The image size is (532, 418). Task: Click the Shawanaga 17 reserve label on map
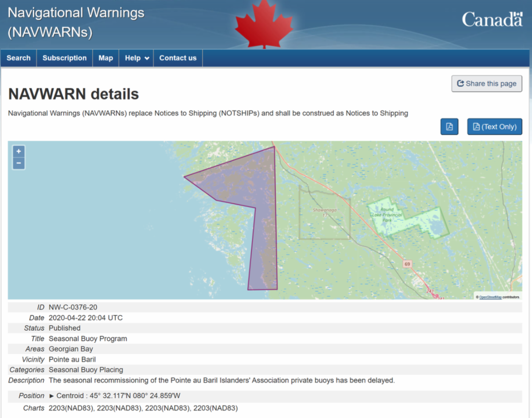325,212
